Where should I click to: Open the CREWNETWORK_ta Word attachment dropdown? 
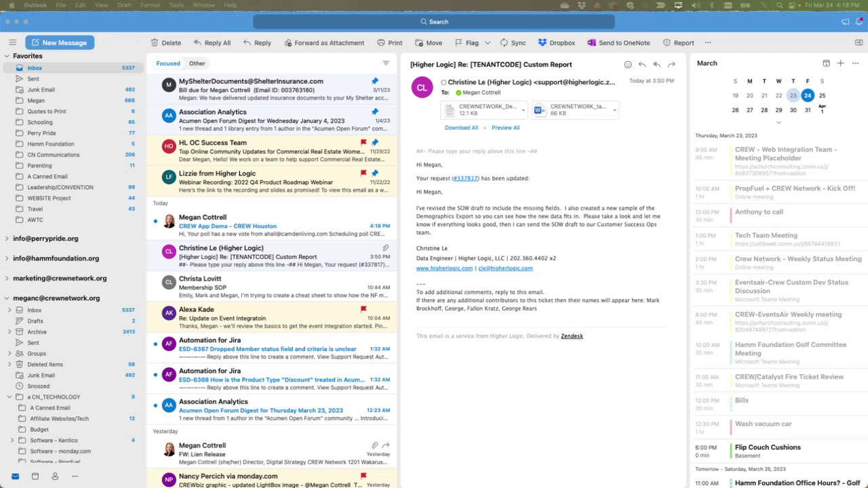[x=615, y=110]
